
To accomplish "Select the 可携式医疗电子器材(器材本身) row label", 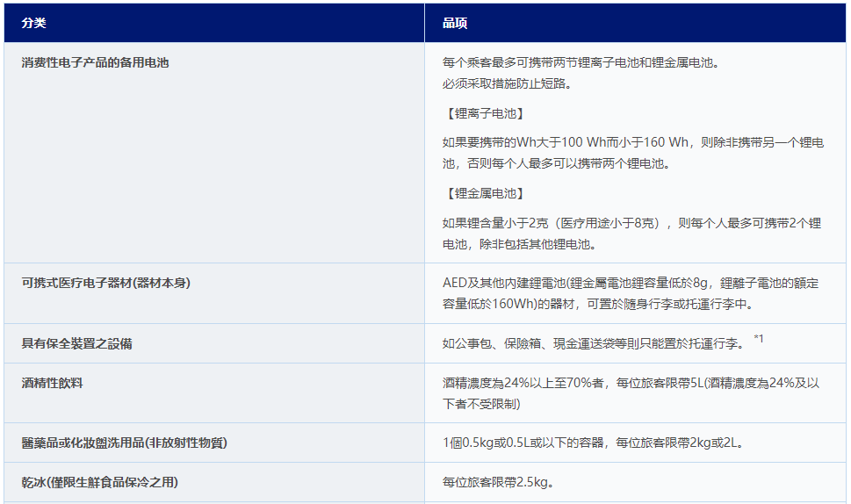I will [x=106, y=283].
